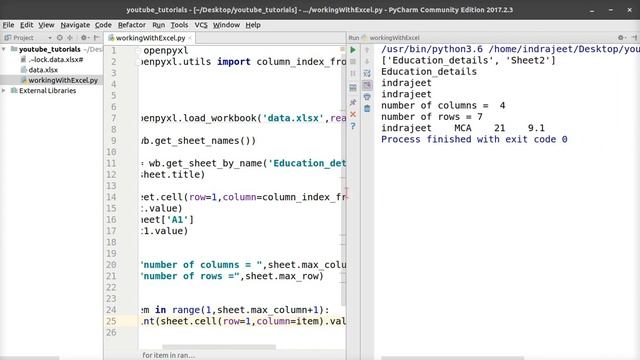Click 'indrajeet MCA 21 9.1' console line

[x=463, y=128]
